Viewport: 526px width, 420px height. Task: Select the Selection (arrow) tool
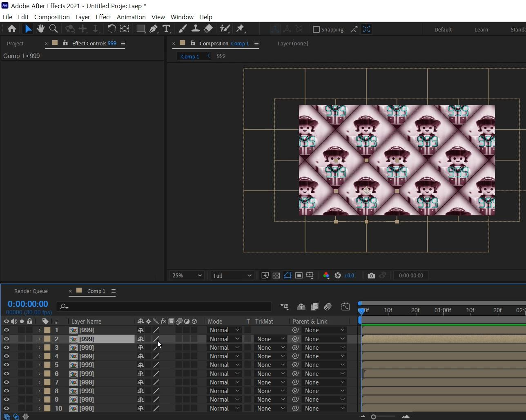point(28,29)
